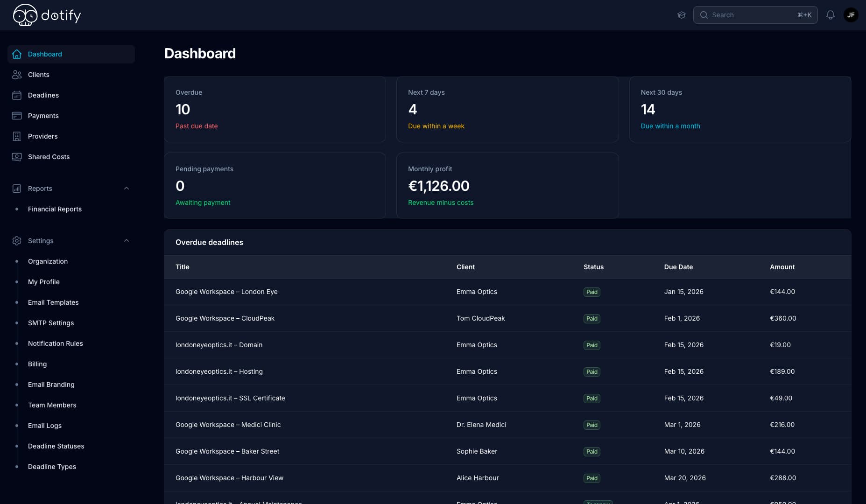Open the graduation cap help icon
Viewport: 866px width, 504px height.
coord(682,15)
